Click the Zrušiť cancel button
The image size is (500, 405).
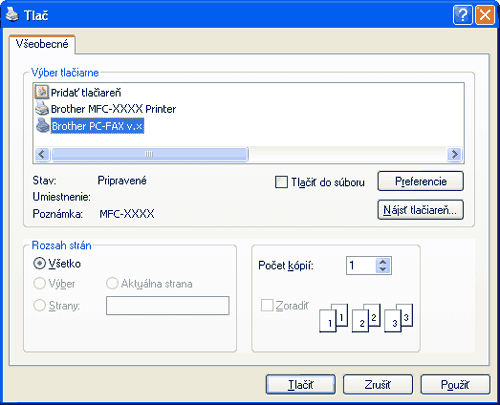tap(378, 385)
